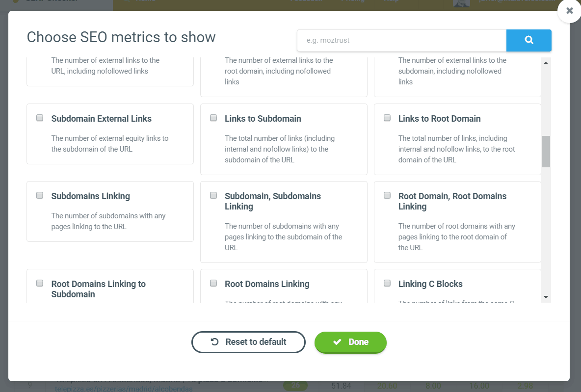The height and width of the screenshot is (392, 581).
Task: Check the Links to Subdomain box
Action: point(213,118)
